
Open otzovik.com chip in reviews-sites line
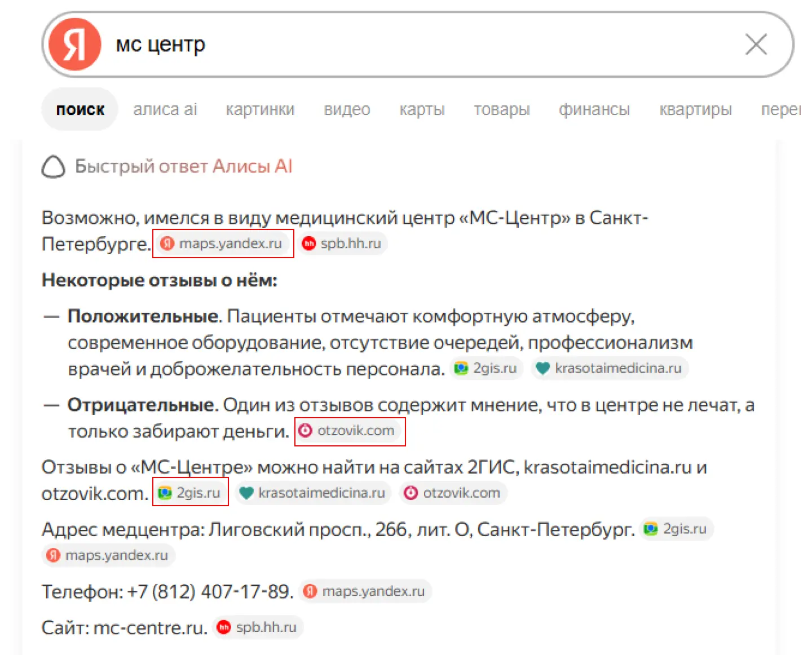[454, 493]
